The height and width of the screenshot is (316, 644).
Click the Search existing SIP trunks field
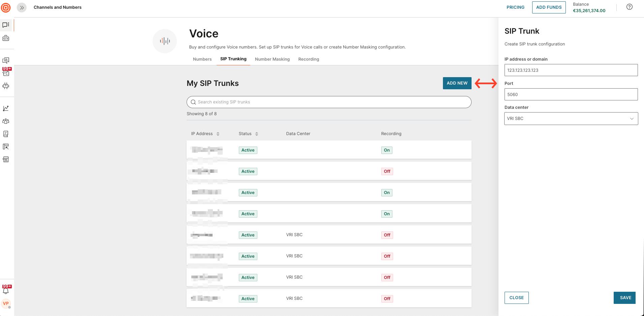click(329, 102)
